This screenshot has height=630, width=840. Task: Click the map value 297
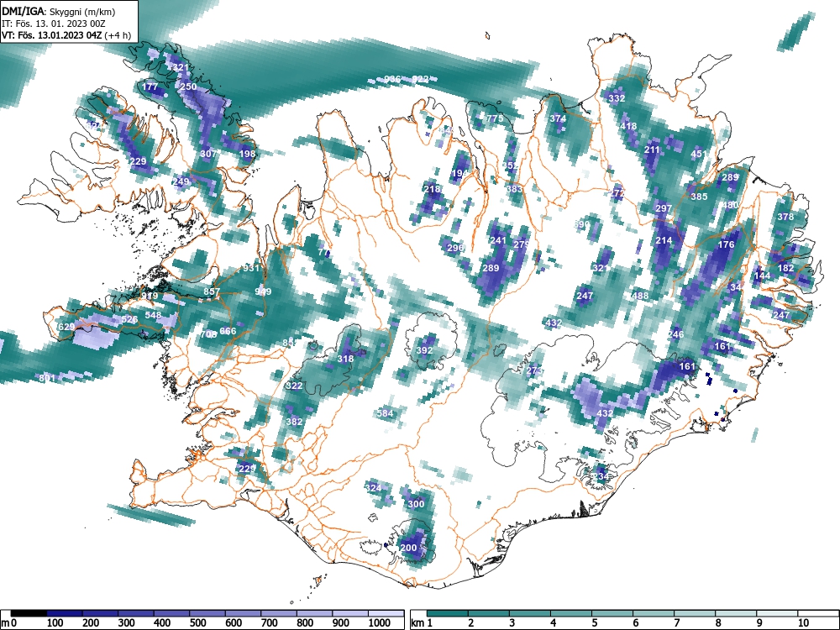tap(664, 208)
